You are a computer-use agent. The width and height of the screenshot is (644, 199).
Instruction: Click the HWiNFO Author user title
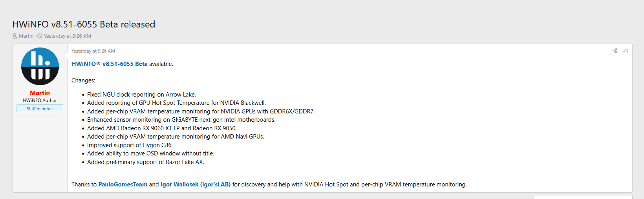(40, 100)
